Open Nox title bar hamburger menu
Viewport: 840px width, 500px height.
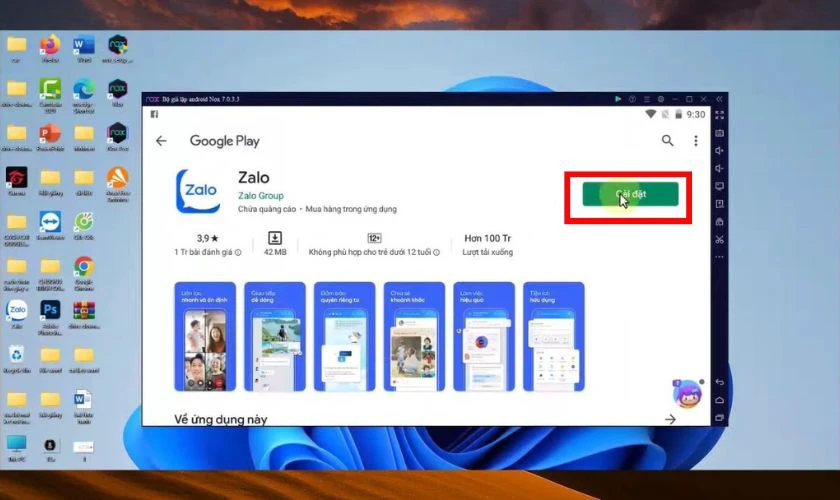point(647,99)
